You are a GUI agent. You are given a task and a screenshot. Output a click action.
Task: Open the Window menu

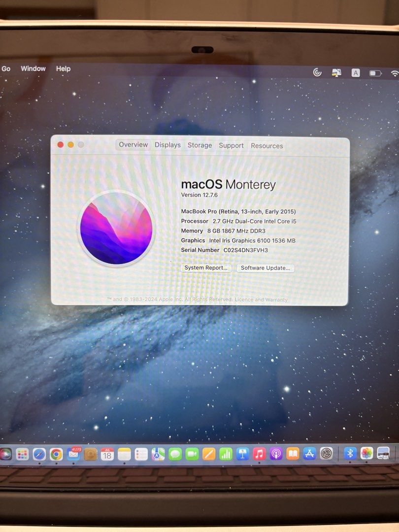[x=33, y=68]
